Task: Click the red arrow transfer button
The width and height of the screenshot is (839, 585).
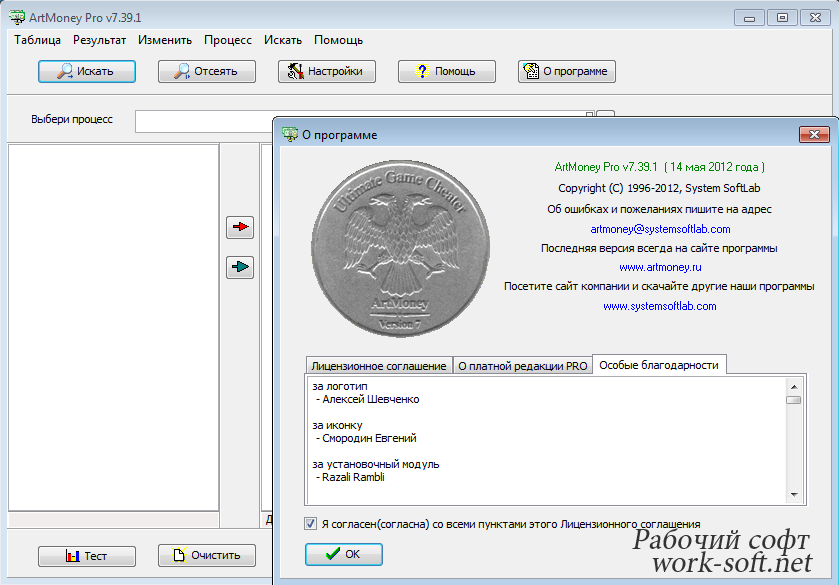Action: [x=240, y=227]
